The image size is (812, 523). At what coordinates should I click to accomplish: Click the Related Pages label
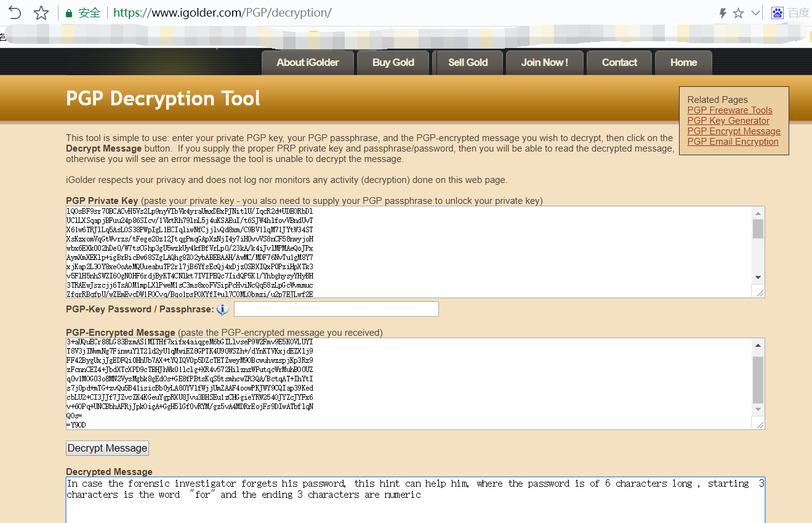pos(717,100)
